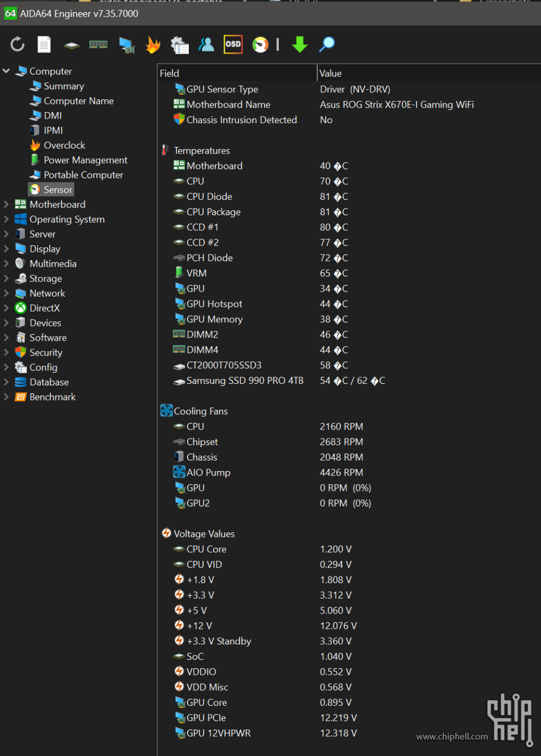Click the magnifier search toolbar icon
Viewport: 541px width, 756px height.
327,44
